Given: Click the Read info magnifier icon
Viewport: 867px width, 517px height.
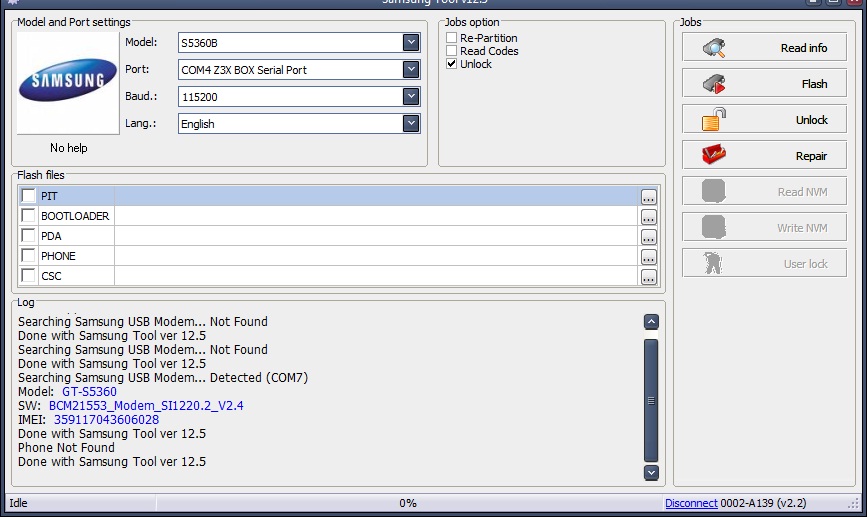Looking at the screenshot, I should (x=714, y=48).
